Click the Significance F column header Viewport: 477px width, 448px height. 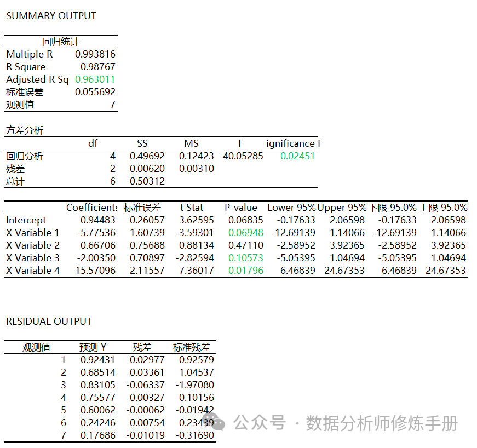[x=294, y=143]
